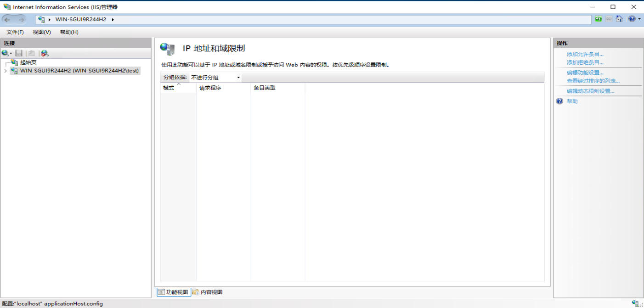Expand the WIN-SGUI9R244H2 server node
Screen dimensions: 644x308
[x=5, y=71]
